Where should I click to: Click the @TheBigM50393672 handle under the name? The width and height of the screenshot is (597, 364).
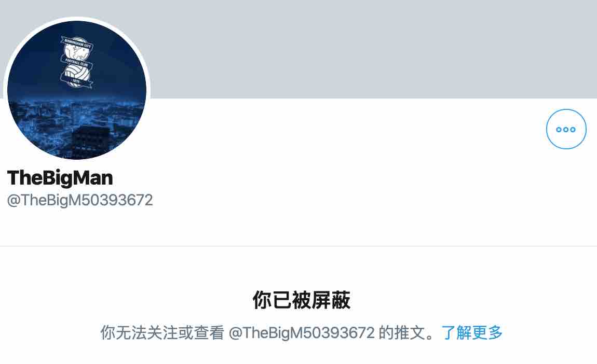[x=80, y=201]
